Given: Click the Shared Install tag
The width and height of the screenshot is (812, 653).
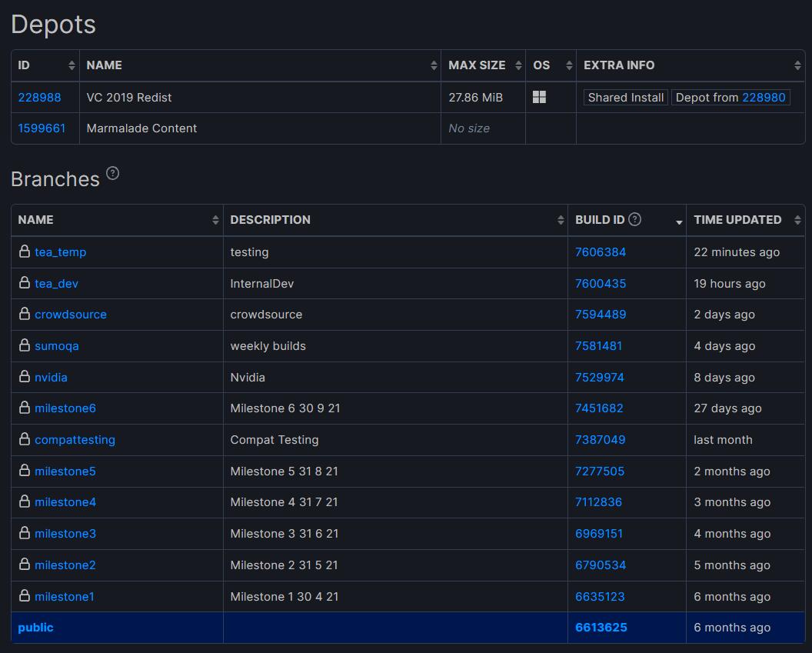Looking at the screenshot, I should click(x=625, y=98).
